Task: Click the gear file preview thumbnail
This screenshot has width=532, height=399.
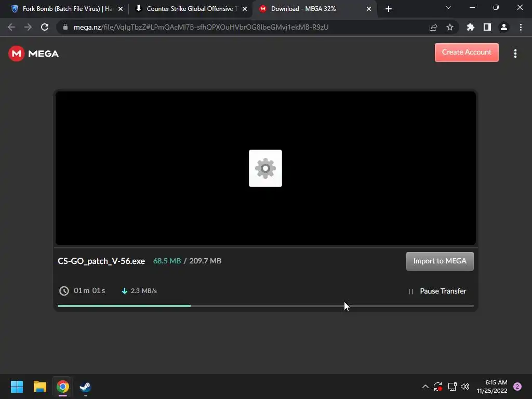Action: (265, 168)
